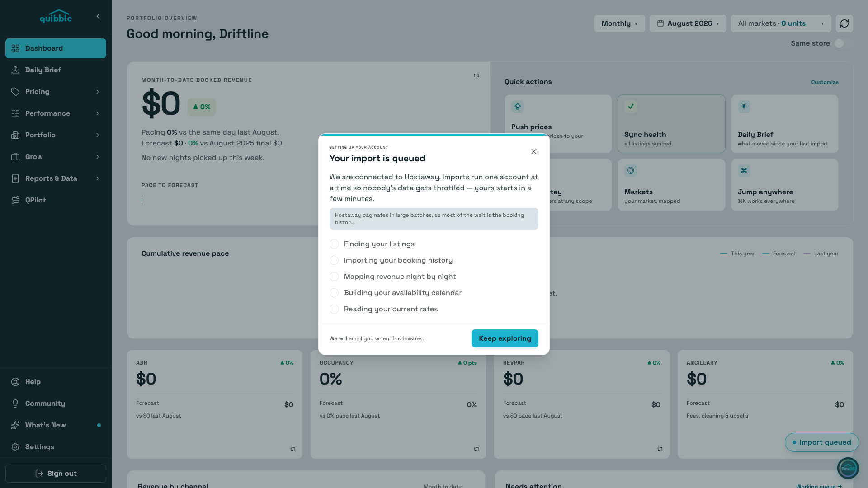Click the Importing your booking history circle
The image size is (868, 488).
pyautogui.click(x=334, y=260)
